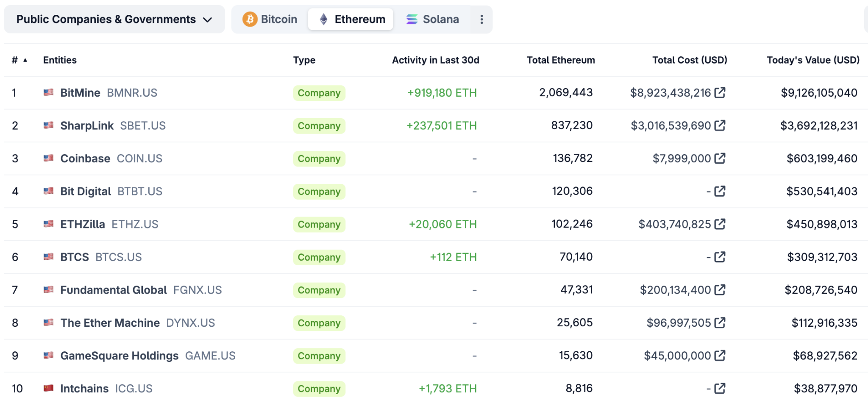Toggle the sort arrow on the # column
868x403 pixels.
coord(25,60)
